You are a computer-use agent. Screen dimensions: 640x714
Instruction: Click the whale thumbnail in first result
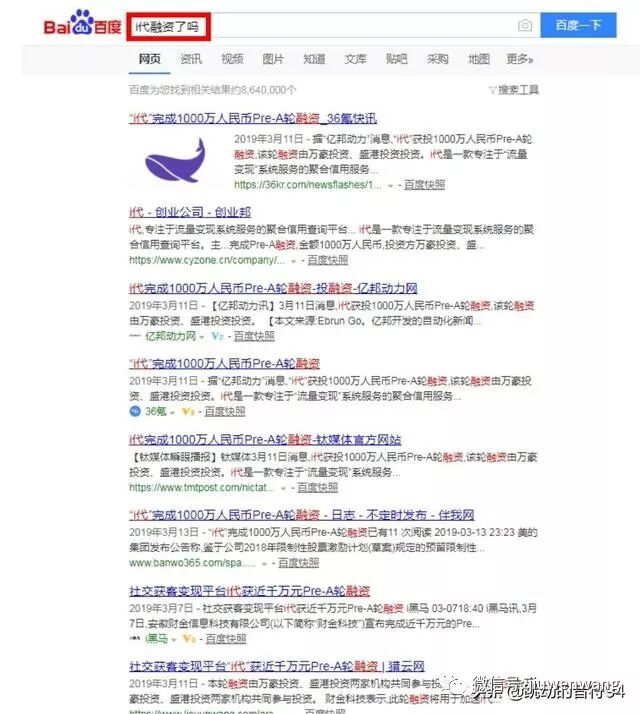click(x=176, y=160)
